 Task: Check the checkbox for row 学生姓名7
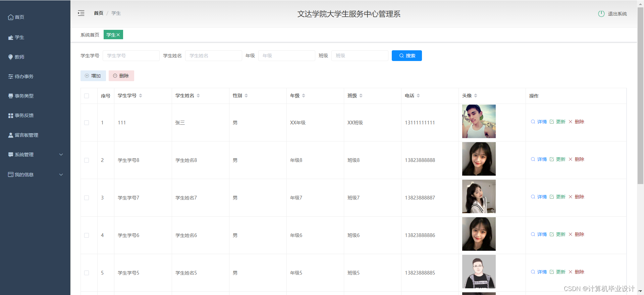pyautogui.click(x=87, y=198)
